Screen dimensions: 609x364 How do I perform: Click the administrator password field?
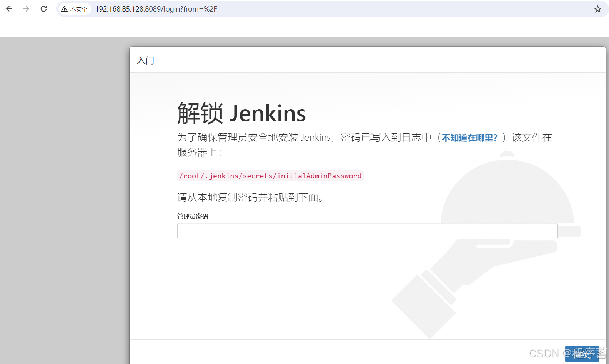click(367, 231)
